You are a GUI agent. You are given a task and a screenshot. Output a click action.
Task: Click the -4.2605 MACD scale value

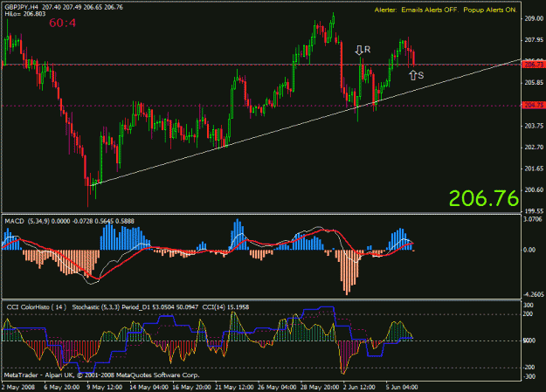[x=533, y=294]
